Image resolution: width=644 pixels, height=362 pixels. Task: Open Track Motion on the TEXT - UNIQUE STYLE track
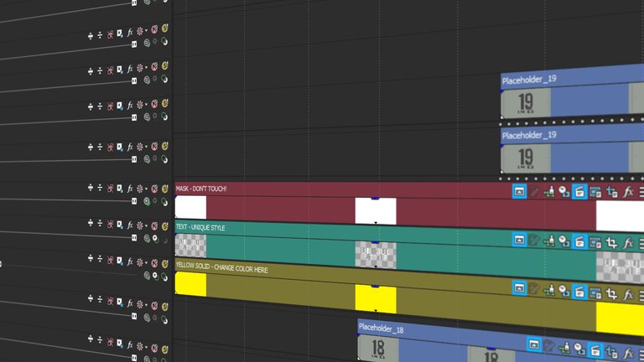(120, 225)
